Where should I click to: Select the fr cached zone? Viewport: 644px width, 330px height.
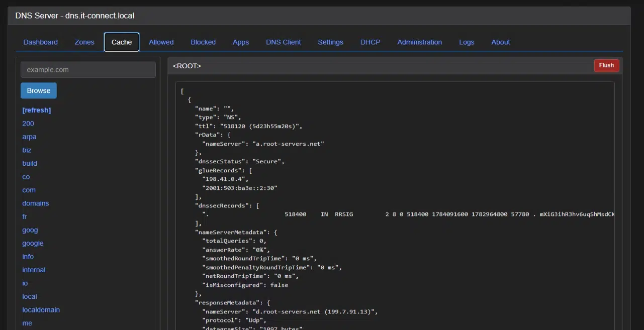coord(25,216)
